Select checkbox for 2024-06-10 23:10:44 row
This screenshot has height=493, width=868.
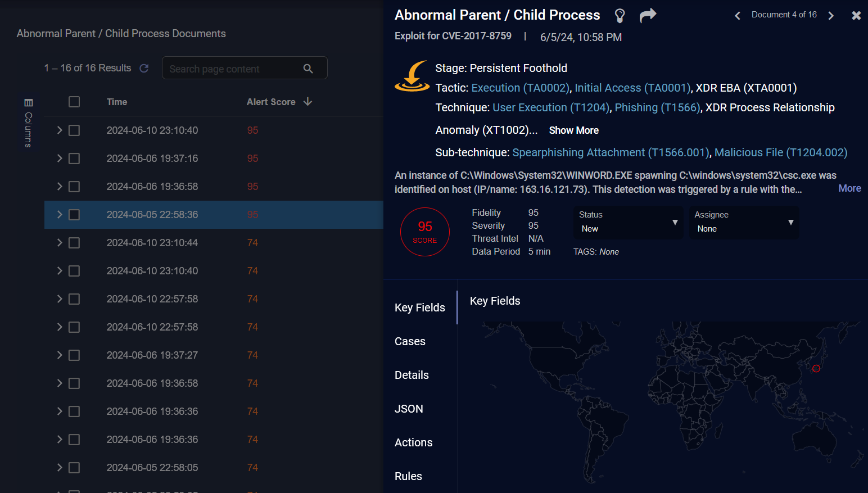click(74, 243)
